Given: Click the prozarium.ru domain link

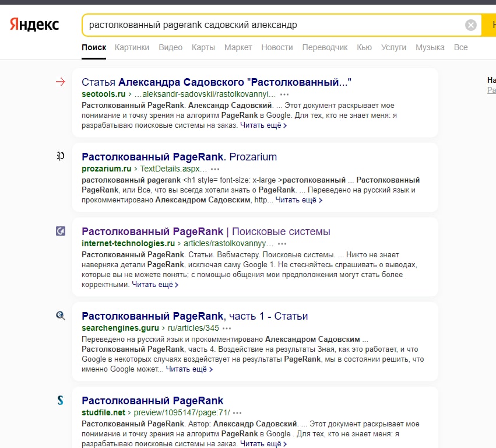Looking at the screenshot, I should (106, 169).
